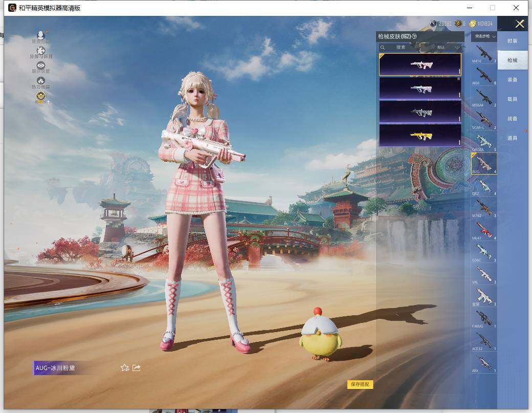Click the 搜索 search field
This screenshot has width=532, height=413.
pos(401,48)
